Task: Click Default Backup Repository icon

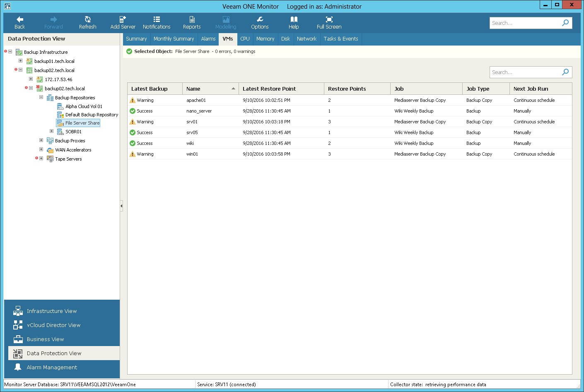Action: pyautogui.click(x=60, y=115)
